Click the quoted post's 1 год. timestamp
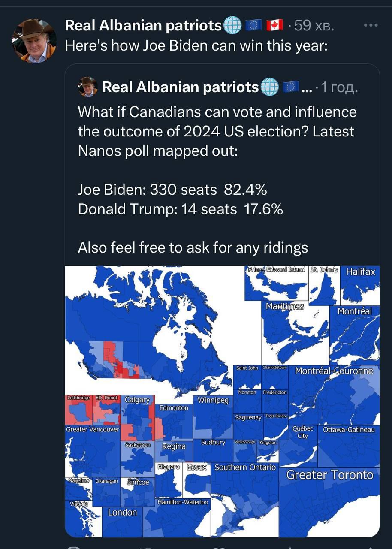The height and width of the screenshot is (549, 392). 339,87
